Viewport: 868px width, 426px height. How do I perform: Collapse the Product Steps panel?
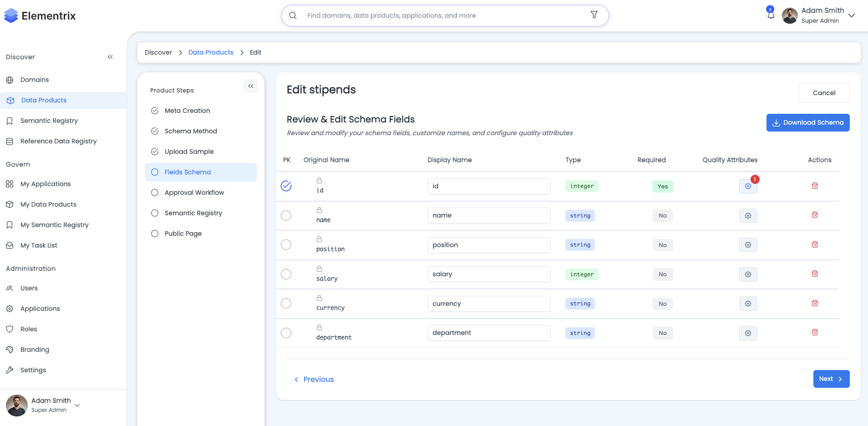tap(250, 86)
